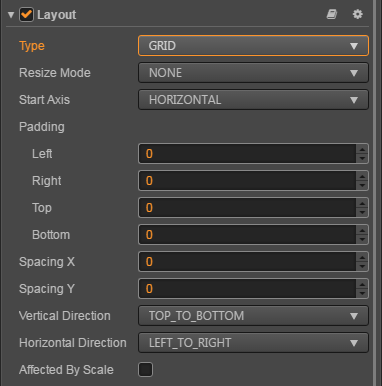
Task: Increase Padding Left with up arrow
Action: point(362,149)
